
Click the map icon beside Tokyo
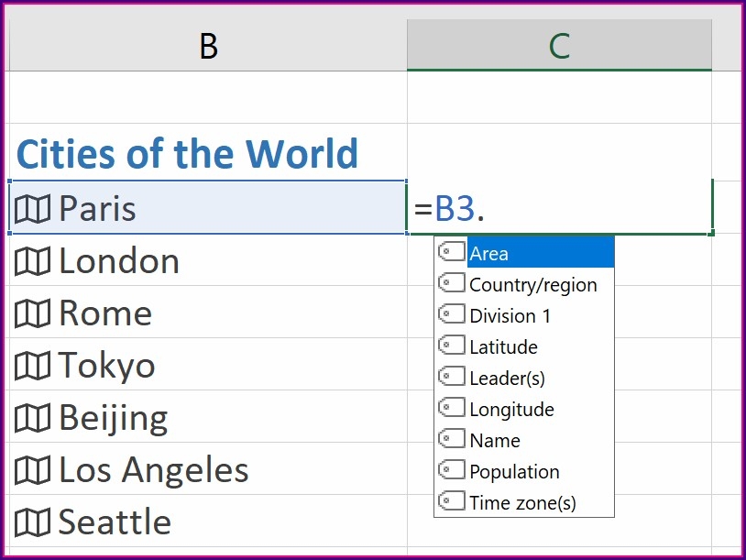pos(33,367)
